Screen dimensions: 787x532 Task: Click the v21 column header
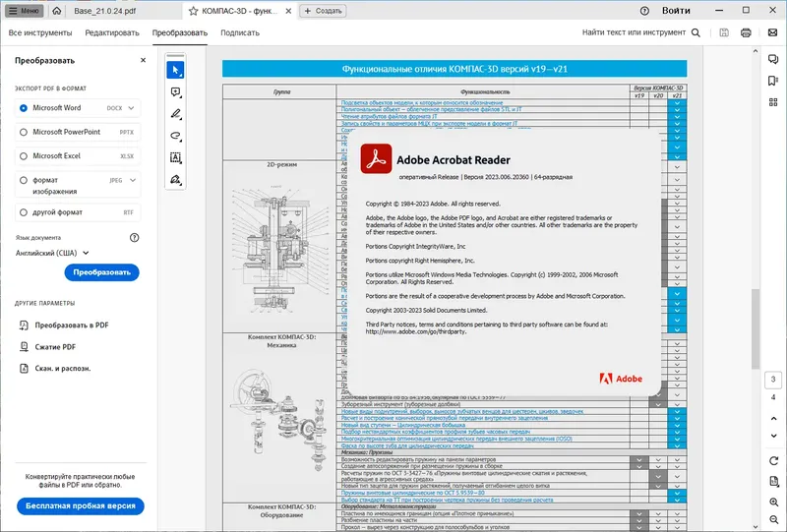tap(677, 95)
